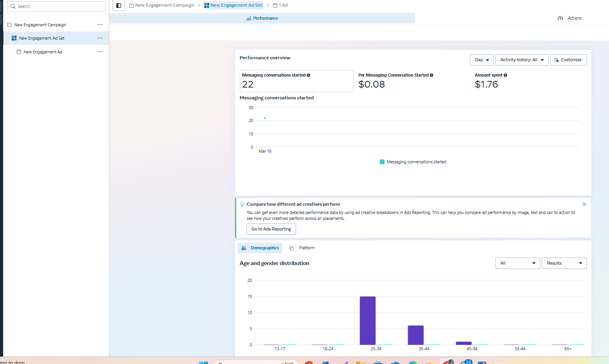This screenshot has height=364, width=609.
Task: Switch to the Platform tab
Action: [x=302, y=248]
